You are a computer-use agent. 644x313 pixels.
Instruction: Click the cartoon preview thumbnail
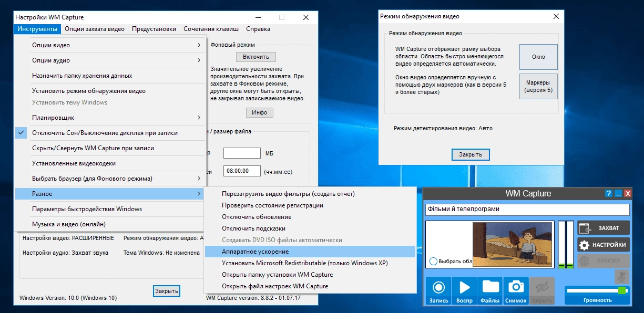pos(513,243)
